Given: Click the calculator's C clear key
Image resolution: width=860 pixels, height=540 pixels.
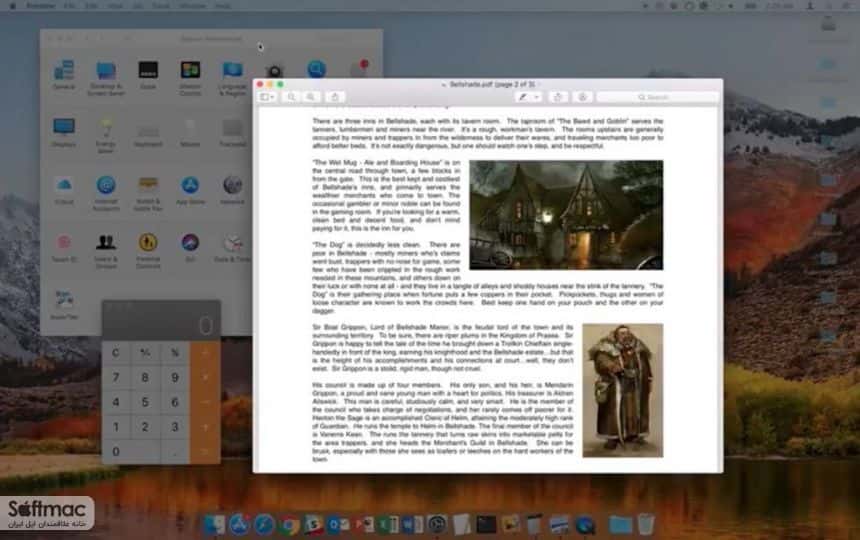Looking at the screenshot, I should point(116,353).
